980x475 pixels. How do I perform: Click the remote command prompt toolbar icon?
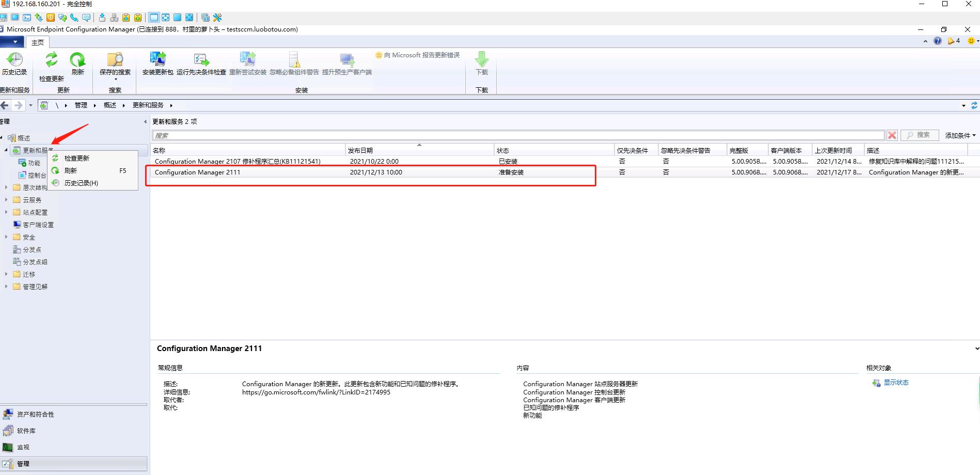point(27,18)
